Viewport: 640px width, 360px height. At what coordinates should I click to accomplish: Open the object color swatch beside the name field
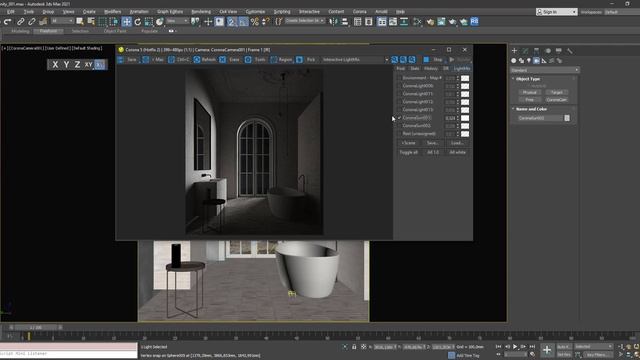click(567, 118)
